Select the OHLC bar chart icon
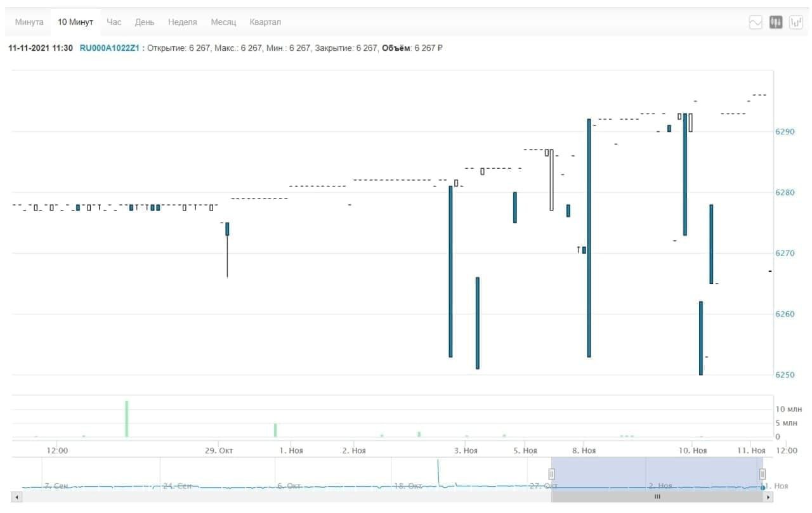 pyautogui.click(x=796, y=22)
